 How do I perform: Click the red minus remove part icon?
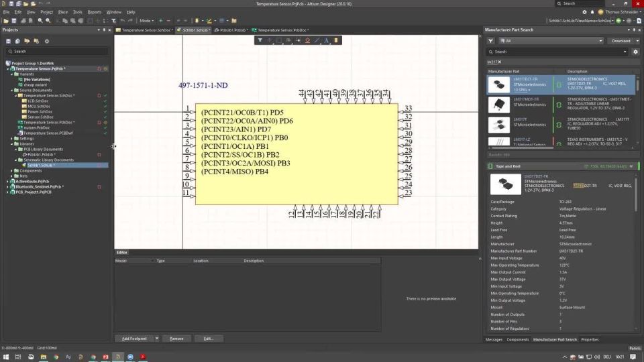pyautogui.click(x=168, y=21)
